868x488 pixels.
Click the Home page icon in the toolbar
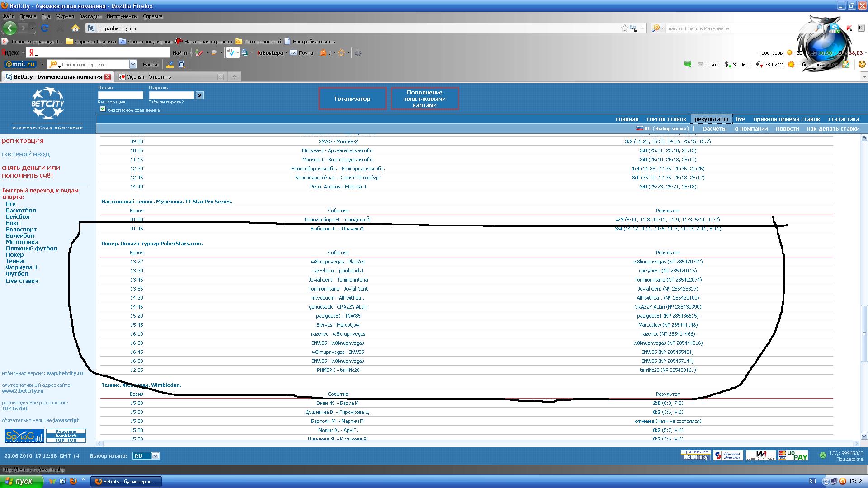(x=75, y=28)
